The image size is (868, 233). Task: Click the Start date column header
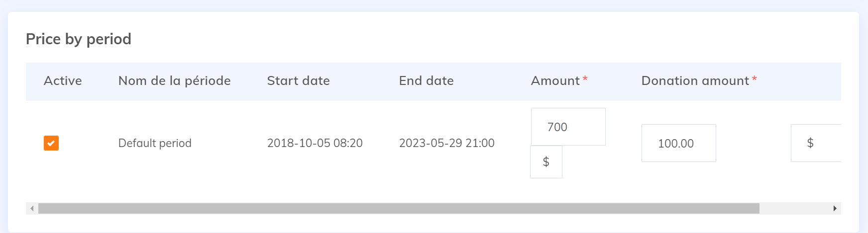point(298,81)
